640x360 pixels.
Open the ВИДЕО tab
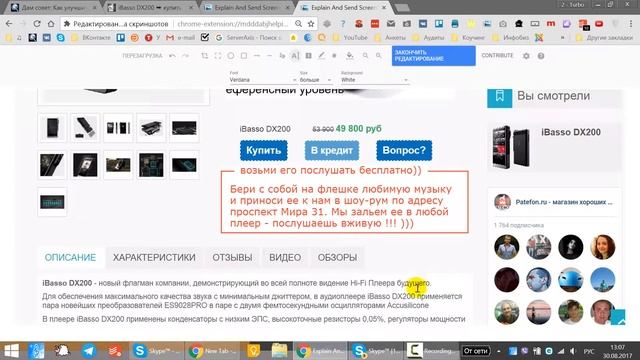[285, 258]
